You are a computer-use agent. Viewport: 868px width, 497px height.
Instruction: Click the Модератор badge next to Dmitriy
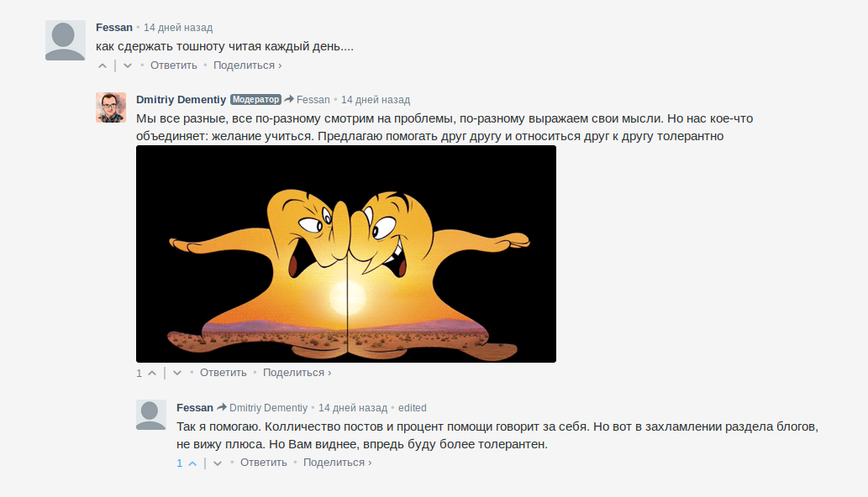[x=255, y=100]
